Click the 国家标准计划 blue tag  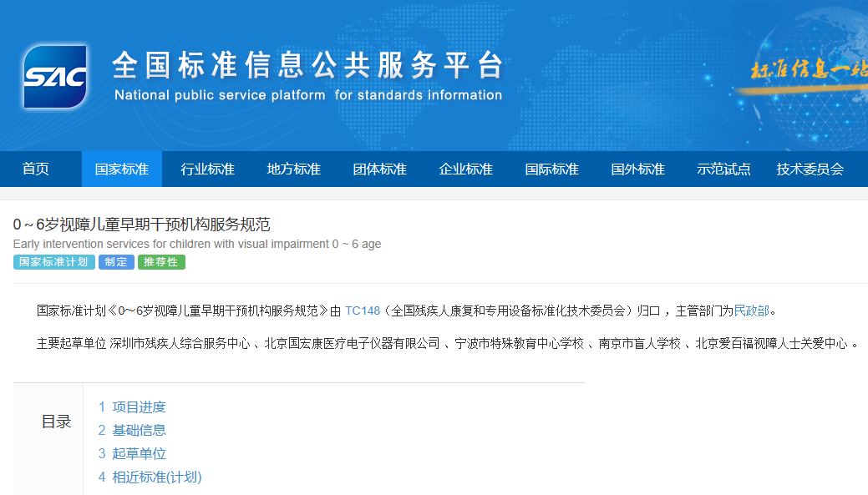[x=54, y=262]
